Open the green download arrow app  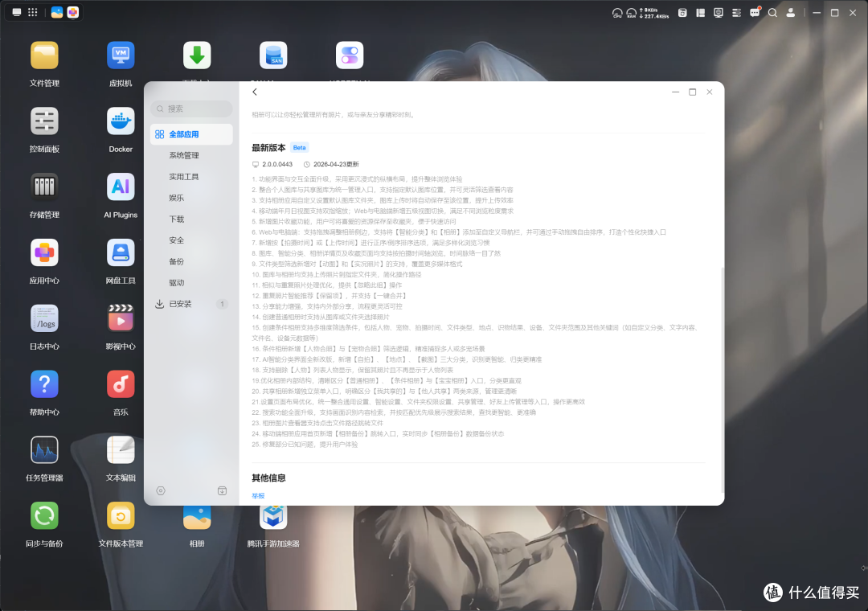click(x=197, y=55)
